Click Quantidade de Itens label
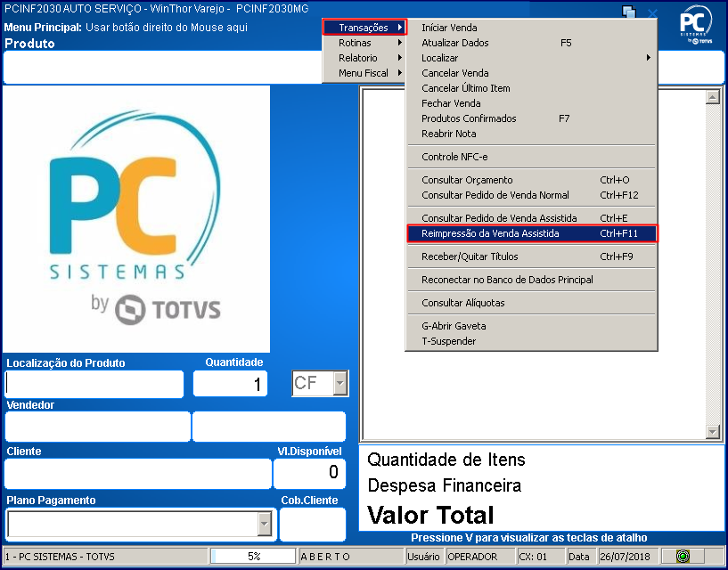Image resolution: width=728 pixels, height=570 pixels. [x=446, y=460]
